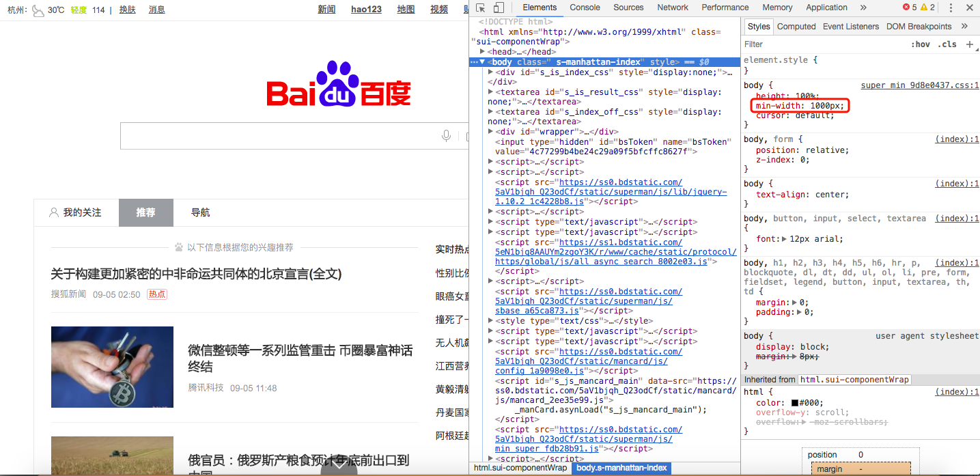This screenshot has height=476, width=980.
Task: Click the microphone icon in search box
Action: (446, 136)
